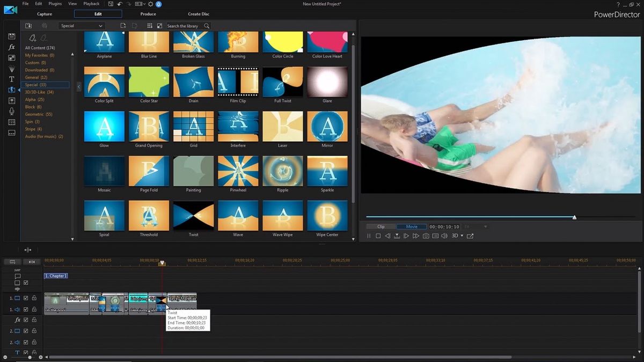
Task: Lock audio track 2 with its padlock
Action: pyautogui.click(x=34, y=342)
